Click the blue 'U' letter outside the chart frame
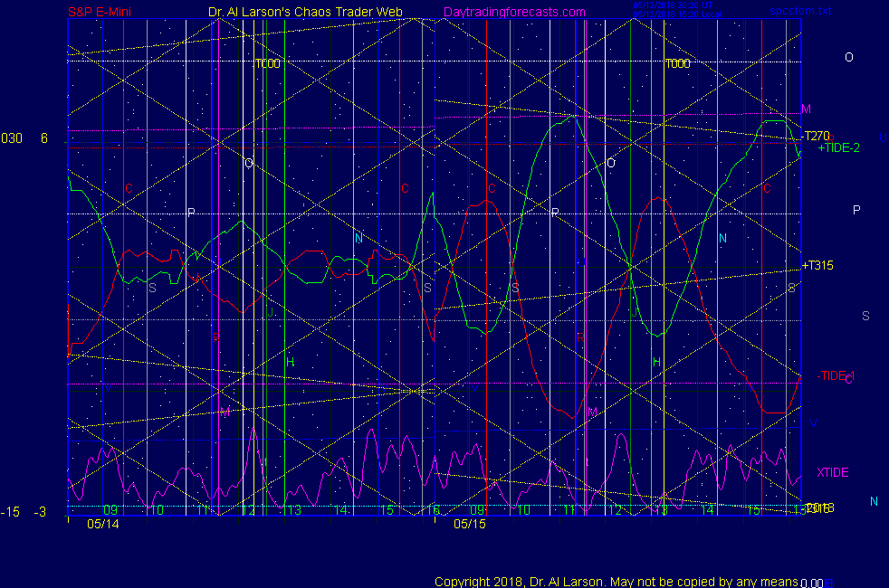Image resolution: width=889 pixels, height=588 pixels. 883,138
